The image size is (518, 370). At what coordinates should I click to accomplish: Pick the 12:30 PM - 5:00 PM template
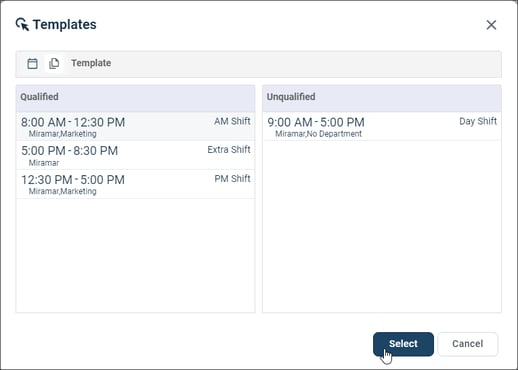(x=135, y=184)
